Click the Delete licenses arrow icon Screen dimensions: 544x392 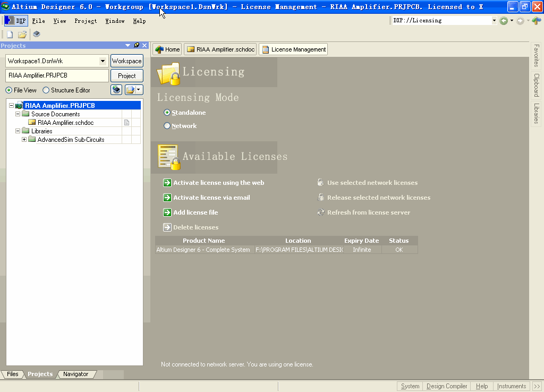click(x=167, y=227)
